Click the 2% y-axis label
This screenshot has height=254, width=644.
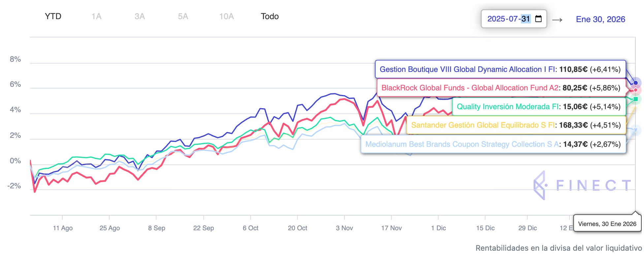(15, 136)
